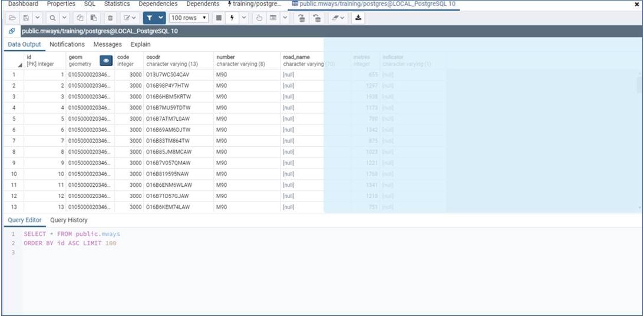Viewport: 644px width, 317px height.
Task: Click osodr cell O13U7WC504CAV
Action: tap(179, 75)
